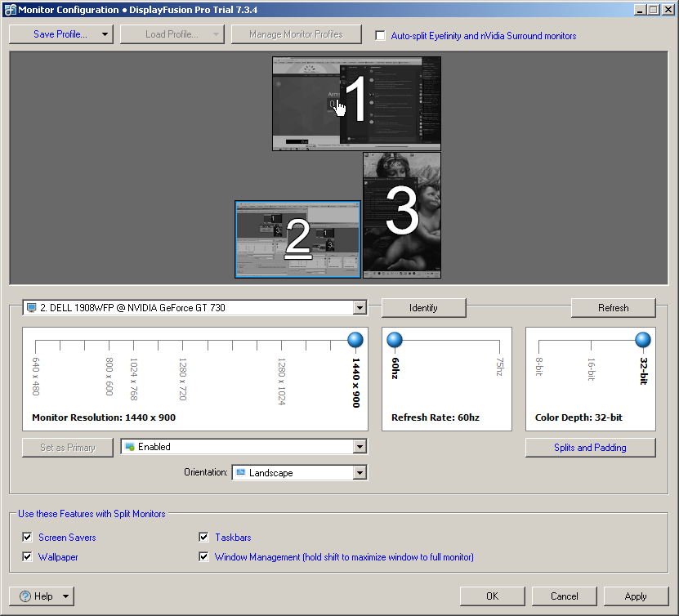Select monitor 2 thumbnail in layout
Screen dimensions: 679x616
[x=297, y=239]
